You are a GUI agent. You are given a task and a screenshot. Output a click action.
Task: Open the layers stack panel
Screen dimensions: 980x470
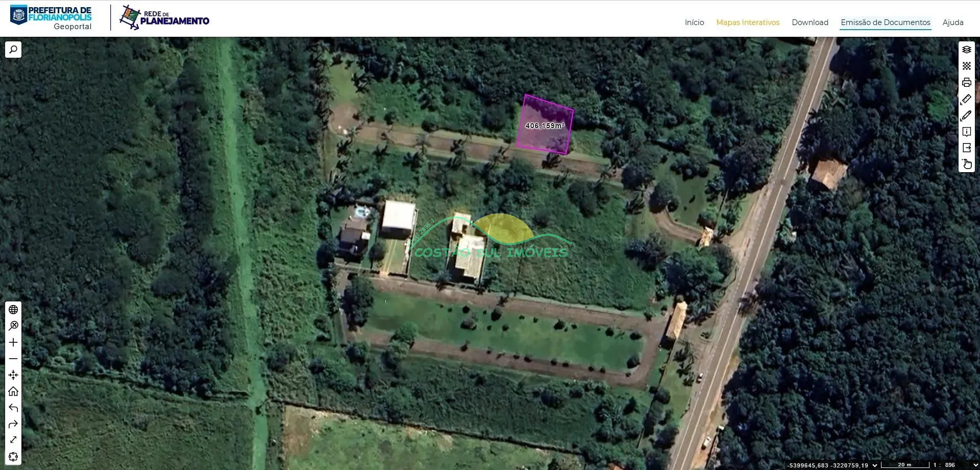point(966,50)
